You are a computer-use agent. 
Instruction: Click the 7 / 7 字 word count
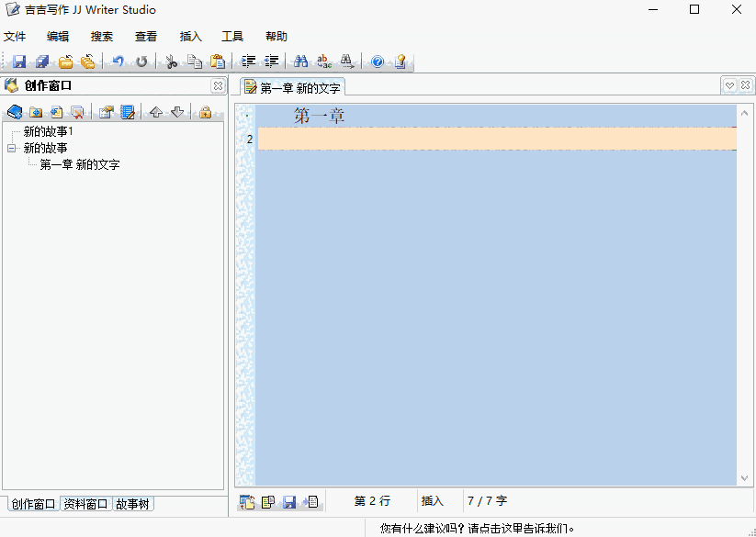[487, 501]
